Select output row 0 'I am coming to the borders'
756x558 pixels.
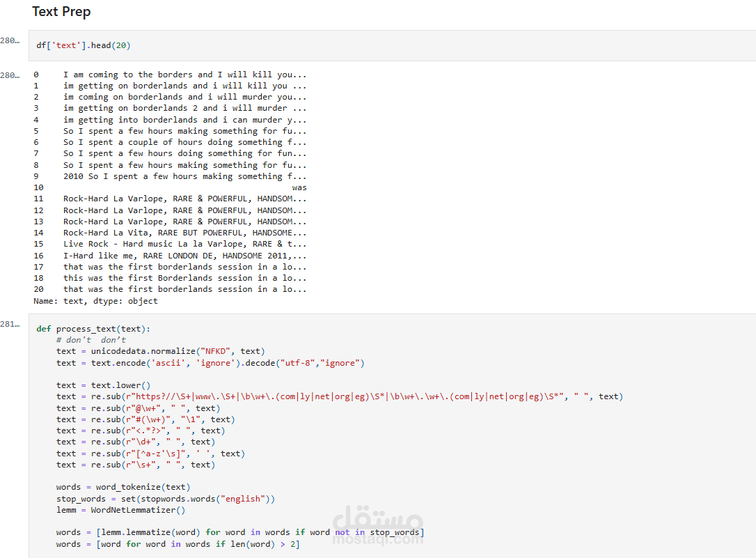[170, 75]
